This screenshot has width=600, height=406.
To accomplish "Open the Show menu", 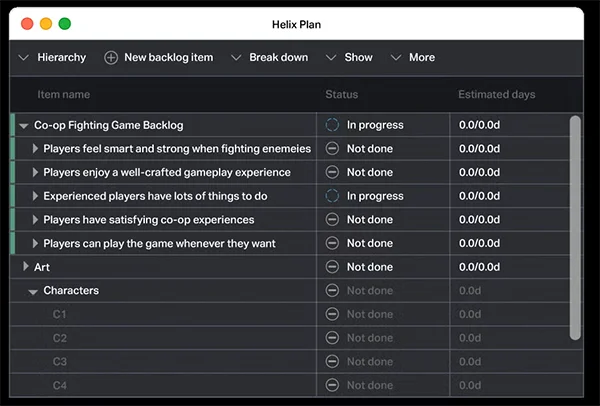I will (x=349, y=57).
